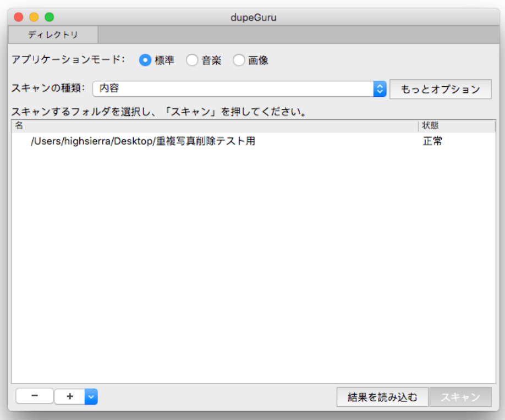Click the 正常 state cell
This screenshot has height=420, width=505.
tap(432, 141)
